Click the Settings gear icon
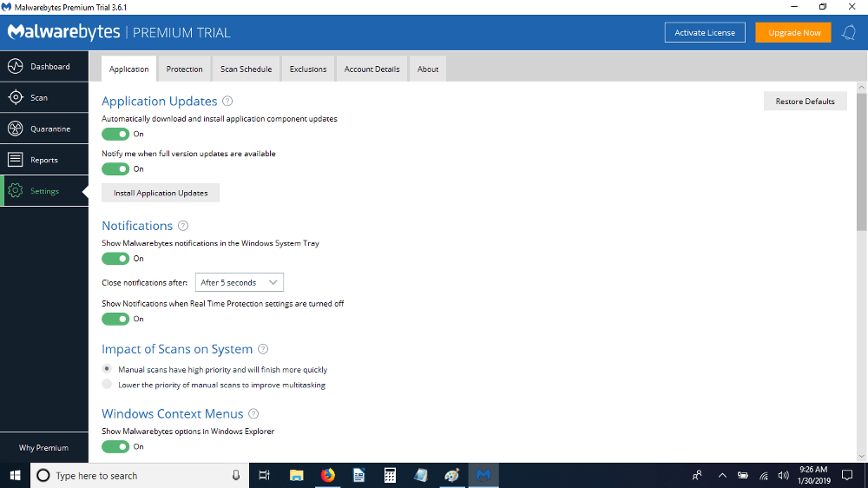 pos(16,190)
